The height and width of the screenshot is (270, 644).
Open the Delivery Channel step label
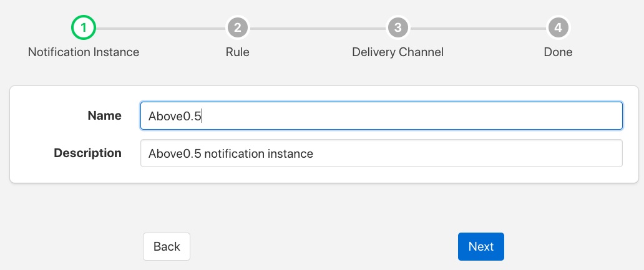pos(398,52)
